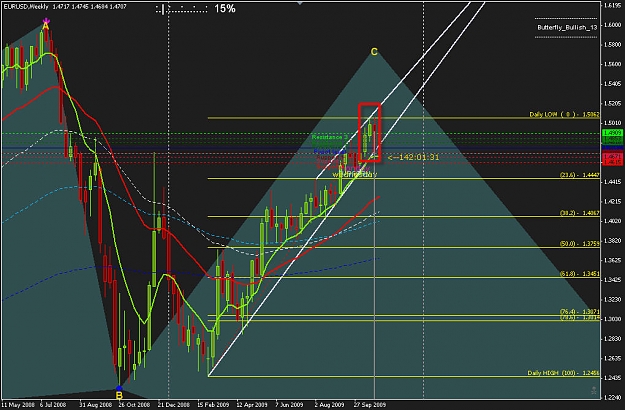Screen dimensions: 625x410
Task: Select the '(23.6) - 1.4447' Fibonacci label
Action: pos(579,175)
